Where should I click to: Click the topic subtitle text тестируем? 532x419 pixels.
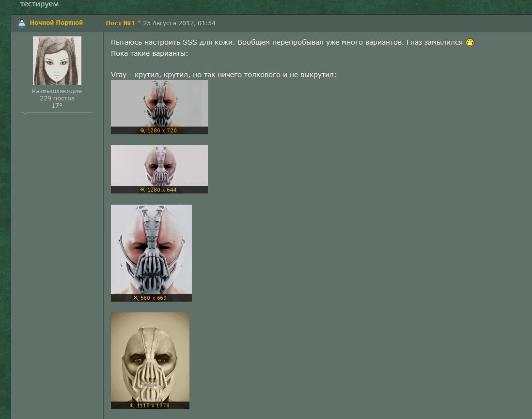[39, 4]
